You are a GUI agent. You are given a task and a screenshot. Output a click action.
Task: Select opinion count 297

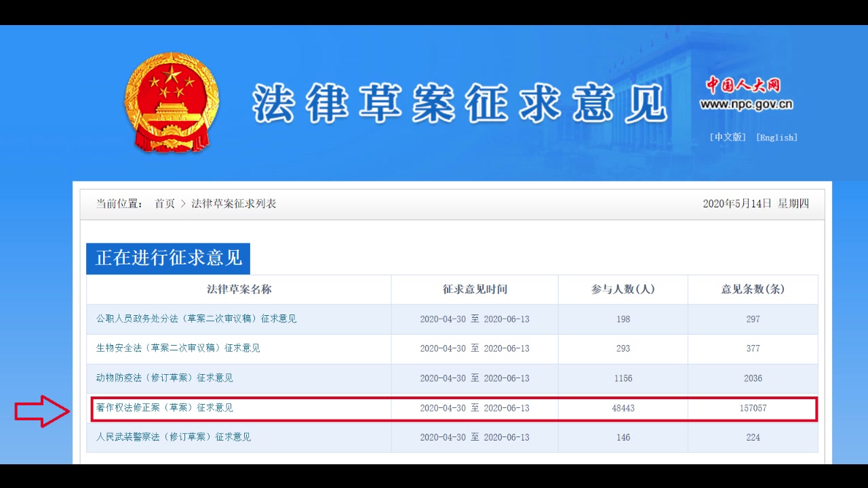point(753,319)
